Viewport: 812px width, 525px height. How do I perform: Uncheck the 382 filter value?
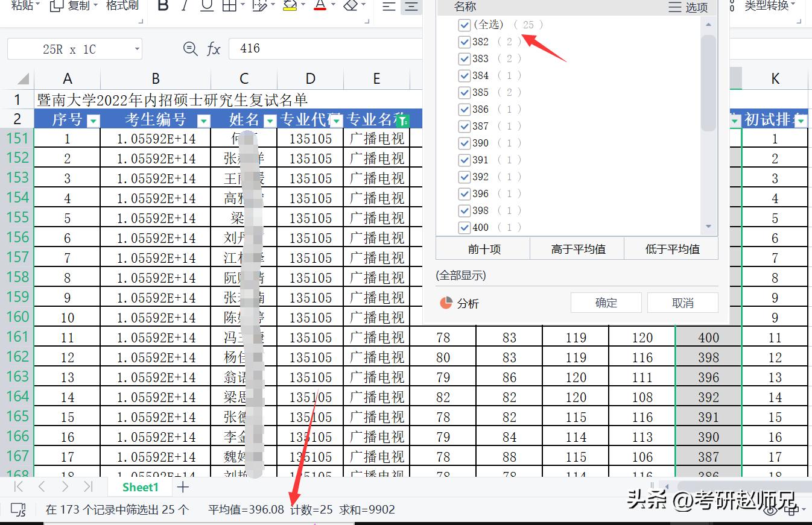(464, 42)
